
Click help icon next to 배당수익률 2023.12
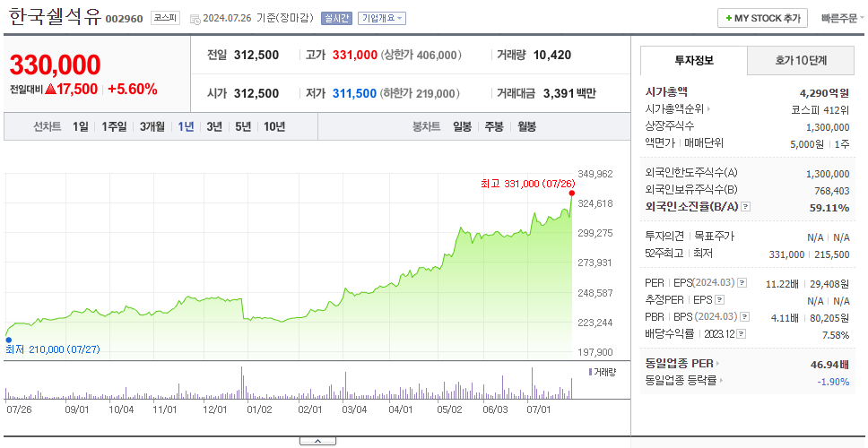point(742,334)
